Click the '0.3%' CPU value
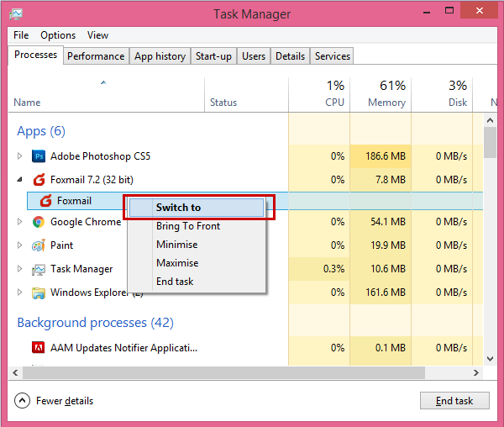The height and width of the screenshot is (427, 504). coord(334,269)
